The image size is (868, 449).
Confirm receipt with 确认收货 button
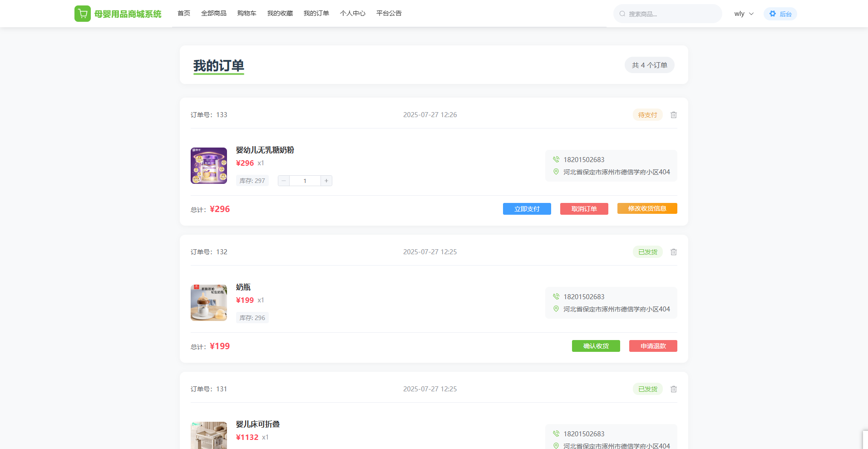(x=596, y=346)
